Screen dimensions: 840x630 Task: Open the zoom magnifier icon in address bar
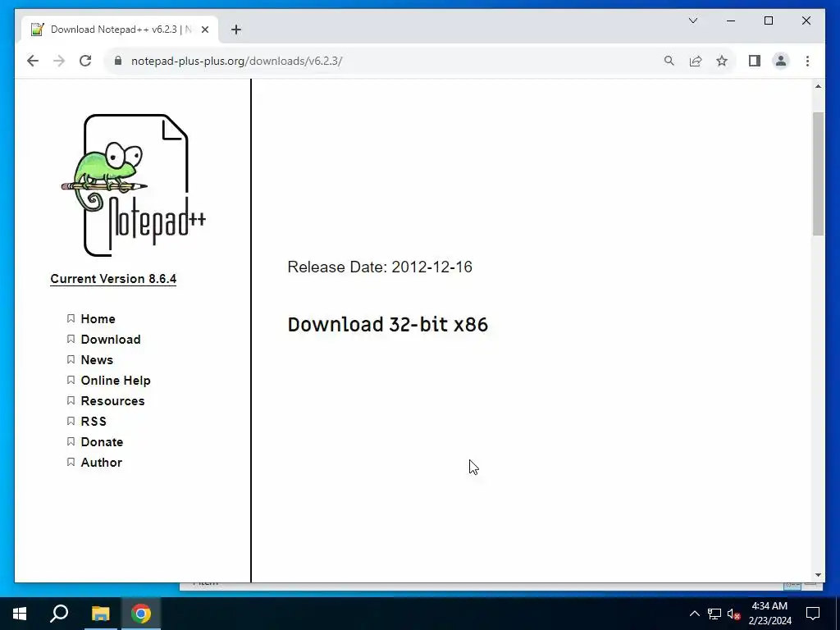click(669, 61)
